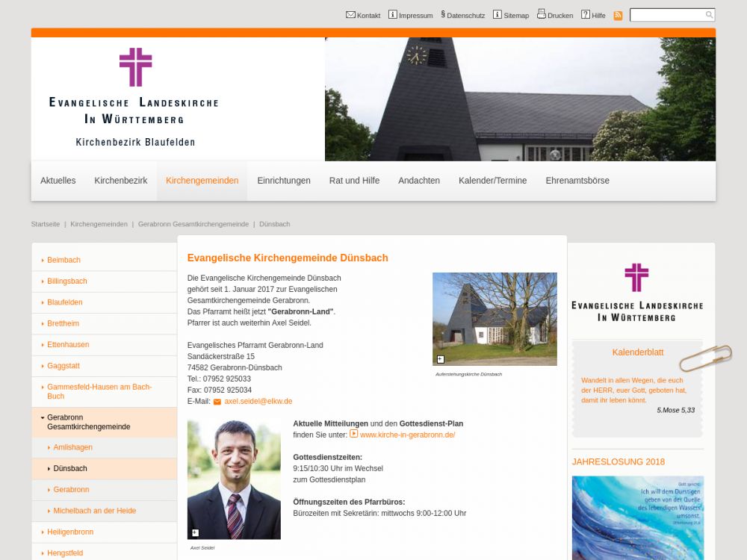The image size is (747, 560).
Task: Open Hilfe question mark icon
Action: (586, 15)
